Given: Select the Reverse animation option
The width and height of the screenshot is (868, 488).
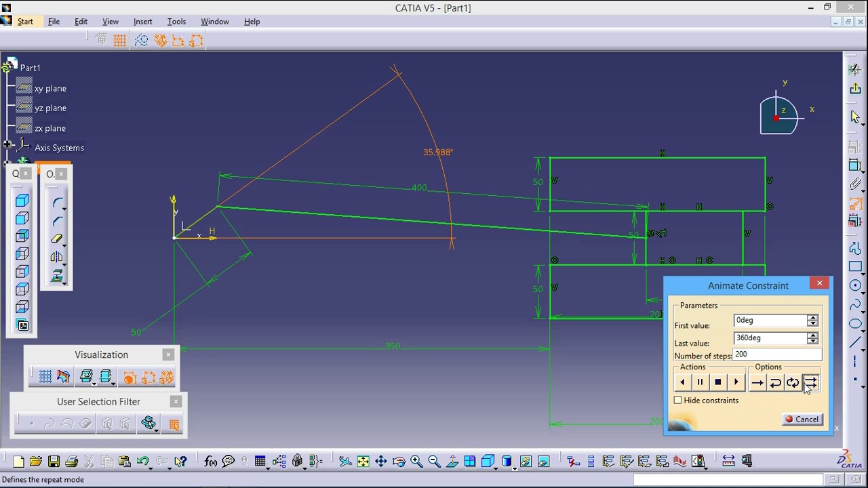Looking at the screenshot, I should (775, 383).
